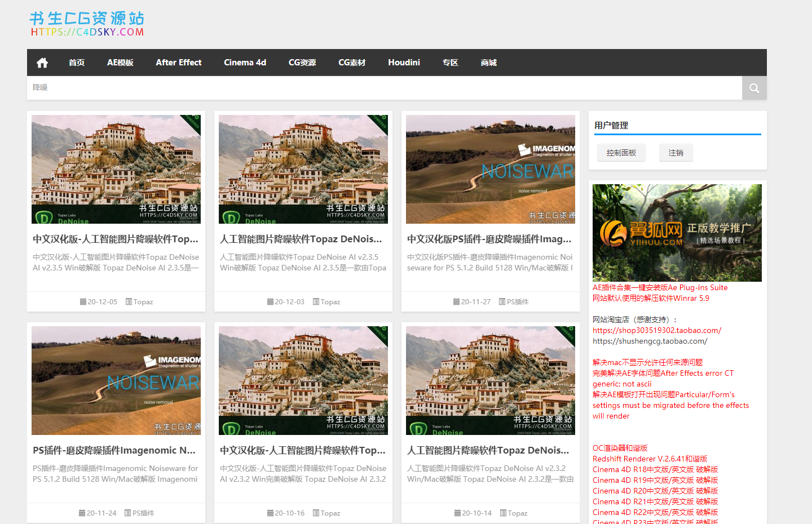Select Houdini menu item
This screenshot has height=524, width=812.
coord(404,63)
